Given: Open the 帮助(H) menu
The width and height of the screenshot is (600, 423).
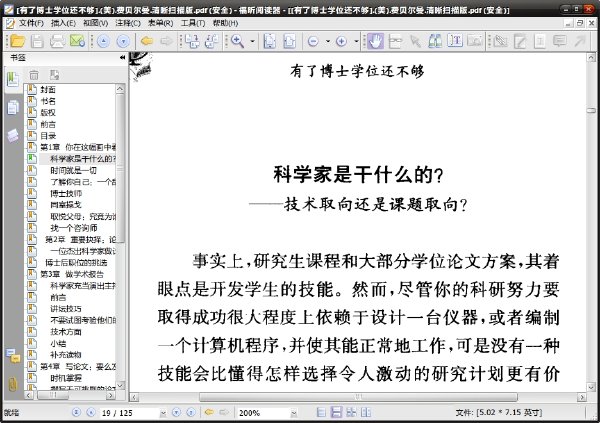Looking at the screenshot, I should [x=225, y=23].
